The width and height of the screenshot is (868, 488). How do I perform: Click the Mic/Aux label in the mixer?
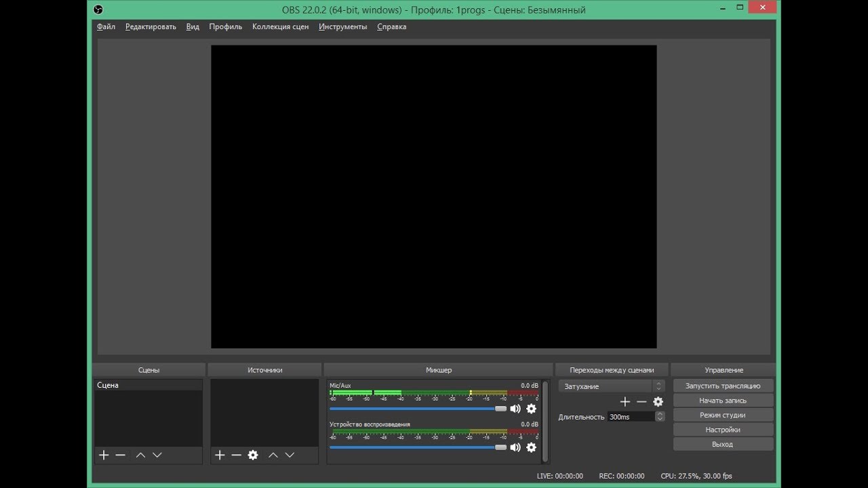340,386
